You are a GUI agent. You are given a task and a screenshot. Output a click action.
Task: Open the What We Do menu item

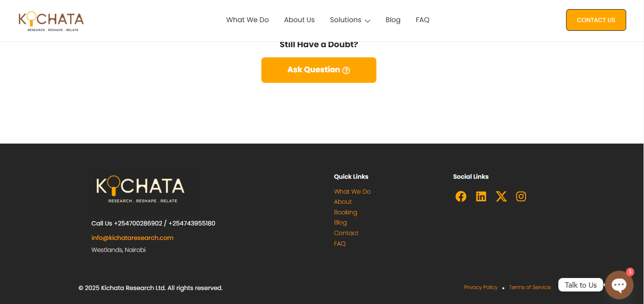click(247, 20)
